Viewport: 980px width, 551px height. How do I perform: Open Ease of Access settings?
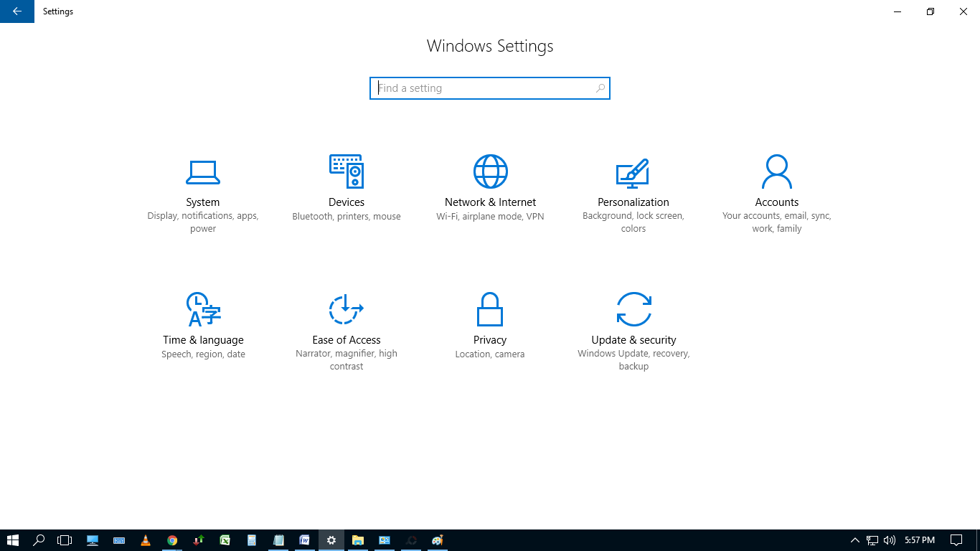[347, 331]
